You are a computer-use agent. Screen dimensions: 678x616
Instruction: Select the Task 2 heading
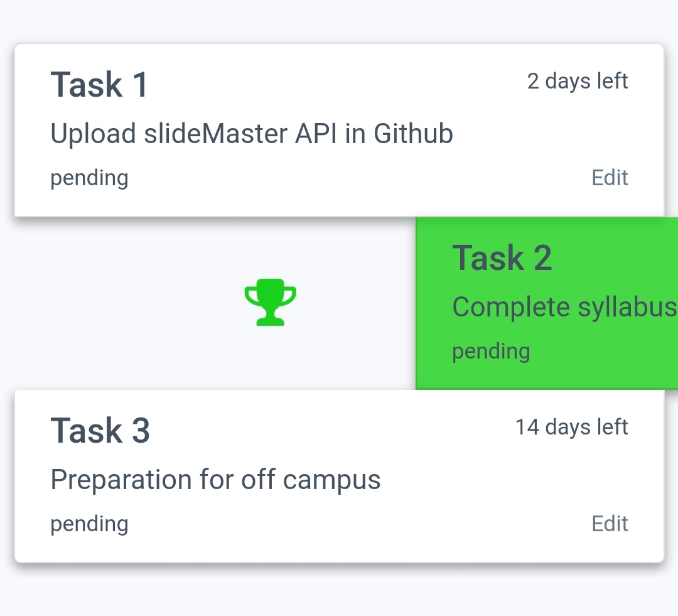[x=502, y=257]
